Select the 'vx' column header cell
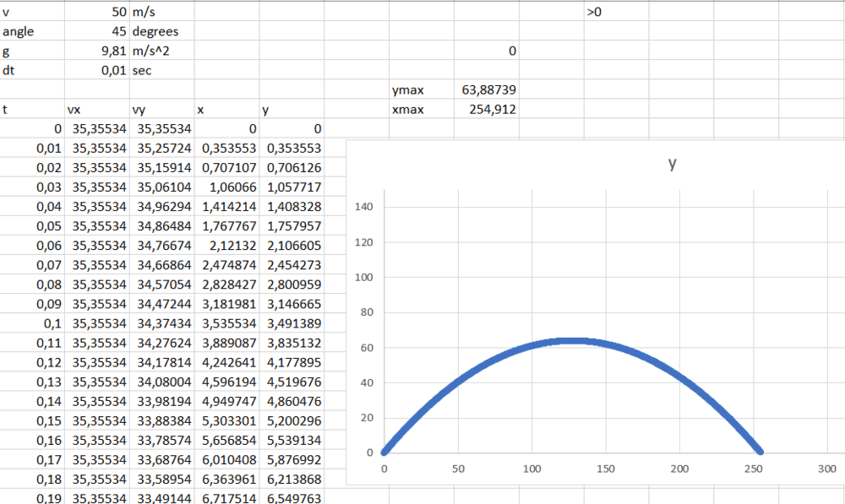The height and width of the screenshot is (504, 845). coord(97,109)
